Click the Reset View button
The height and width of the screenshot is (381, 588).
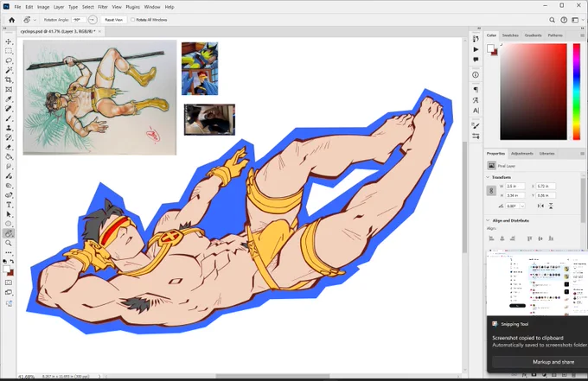[113, 20]
